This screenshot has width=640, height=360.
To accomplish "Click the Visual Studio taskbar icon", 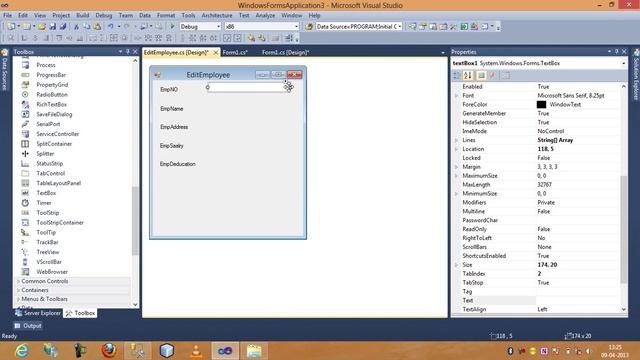I will (225, 351).
